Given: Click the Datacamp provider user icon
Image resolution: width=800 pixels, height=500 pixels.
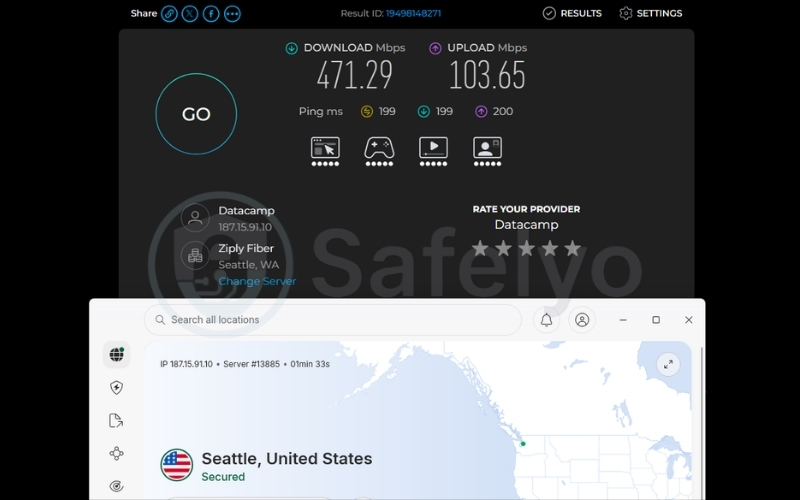Looking at the screenshot, I should (195, 218).
